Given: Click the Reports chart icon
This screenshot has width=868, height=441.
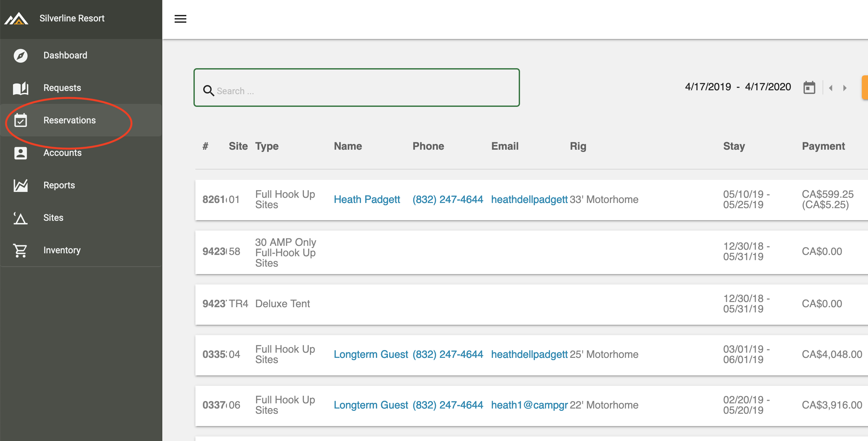Looking at the screenshot, I should pyautogui.click(x=20, y=185).
